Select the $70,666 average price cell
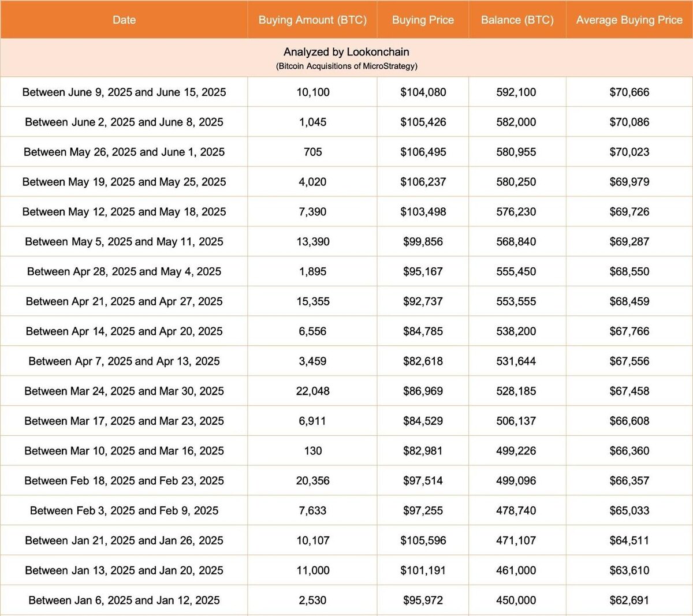Image resolution: width=693 pixels, height=616 pixels. (629, 92)
